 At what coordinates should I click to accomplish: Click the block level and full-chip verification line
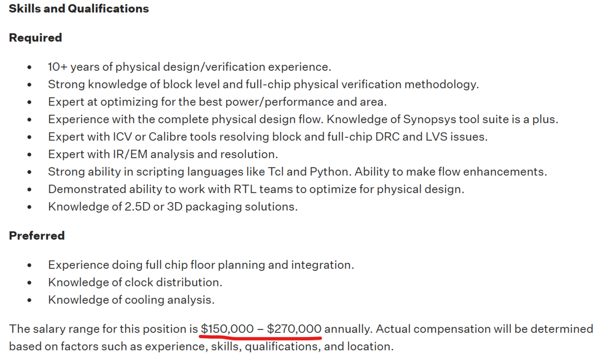[x=263, y=85]
